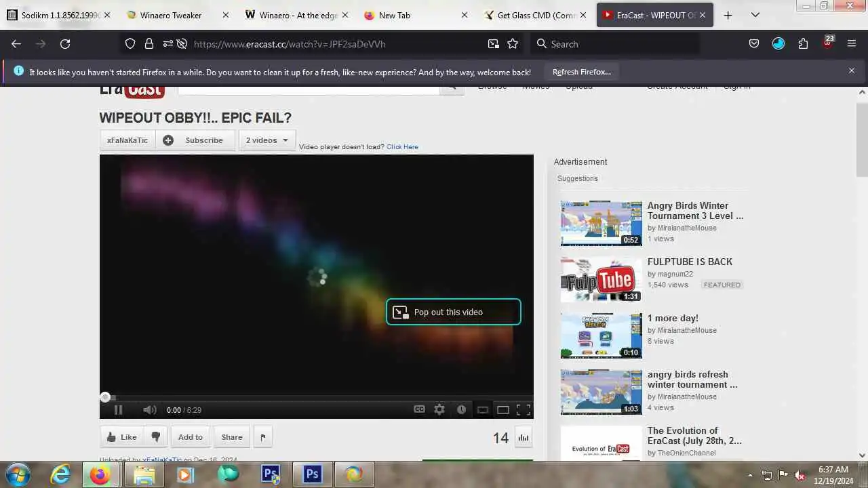
Task: Enter fullscreen video mode
Action: 524,409
